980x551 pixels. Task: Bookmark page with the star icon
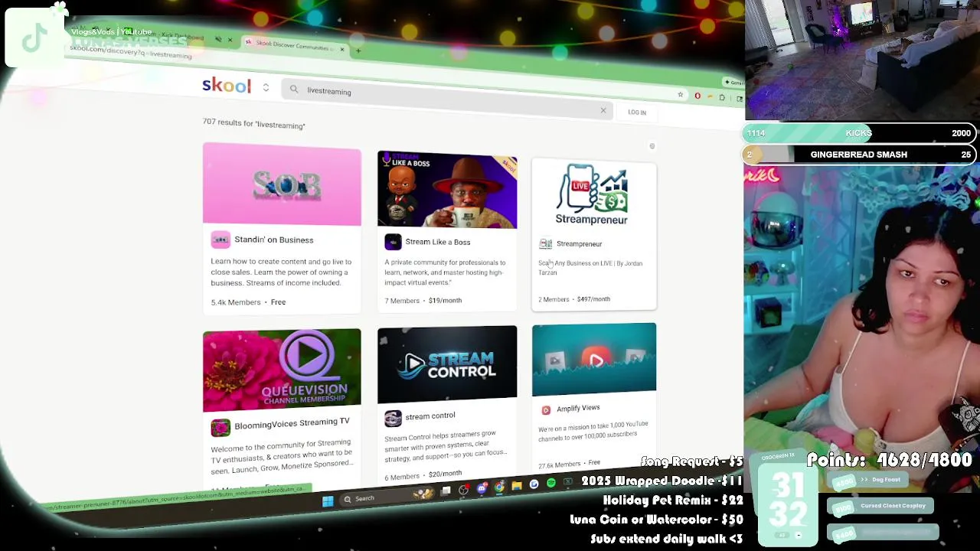680,95
